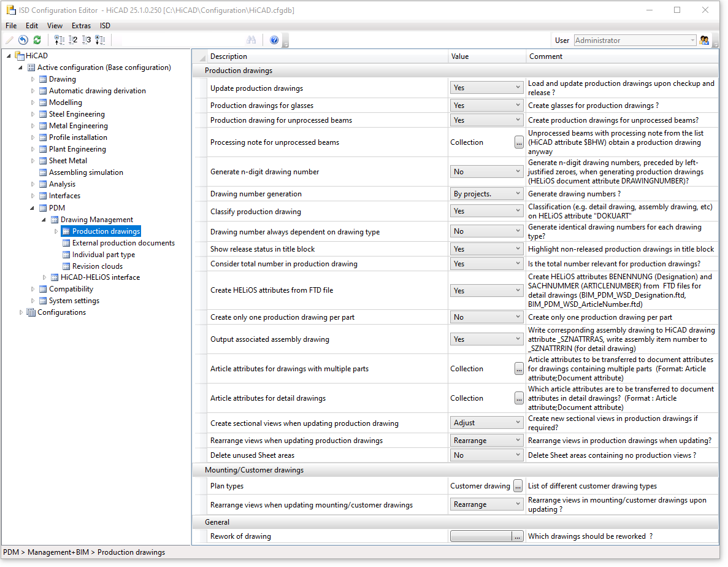Open the File menu
Image resolution: width=728 pixels, height=567 pixels.
[11, 26]
